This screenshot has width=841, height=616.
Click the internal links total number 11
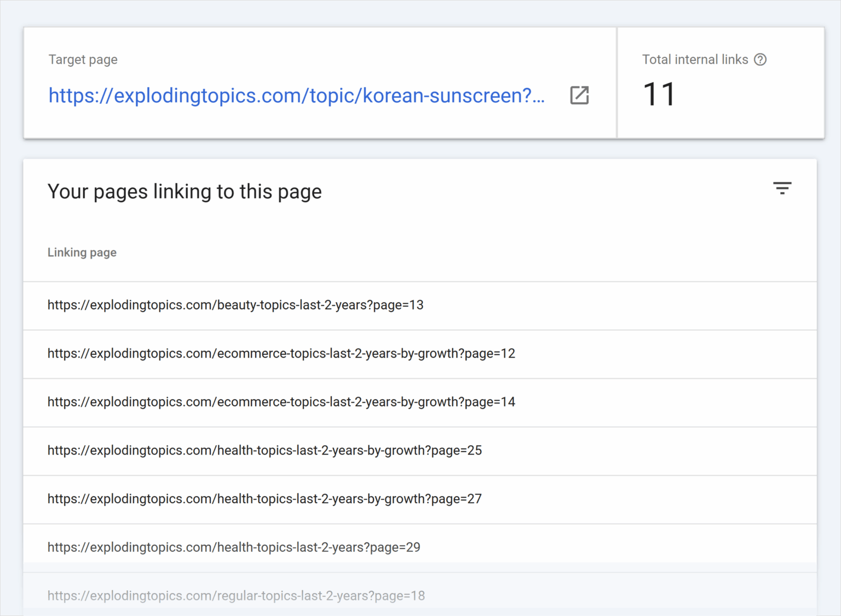click(659, 94)
